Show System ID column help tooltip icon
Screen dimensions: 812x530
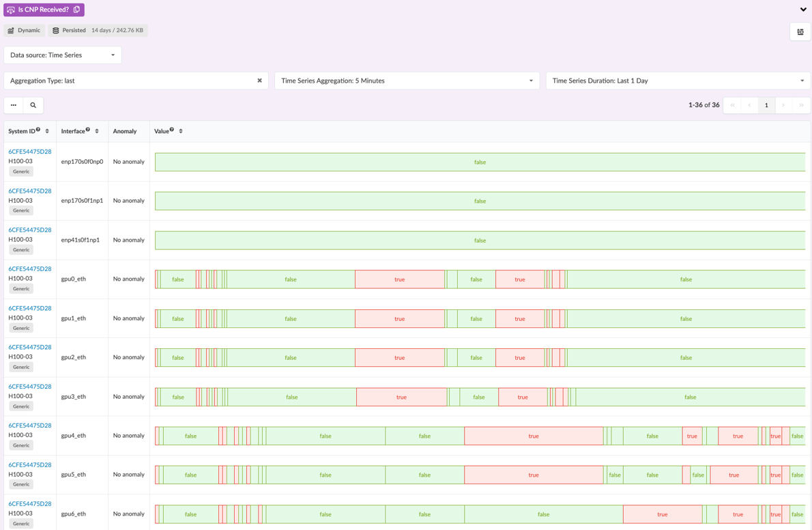[38, 130]
